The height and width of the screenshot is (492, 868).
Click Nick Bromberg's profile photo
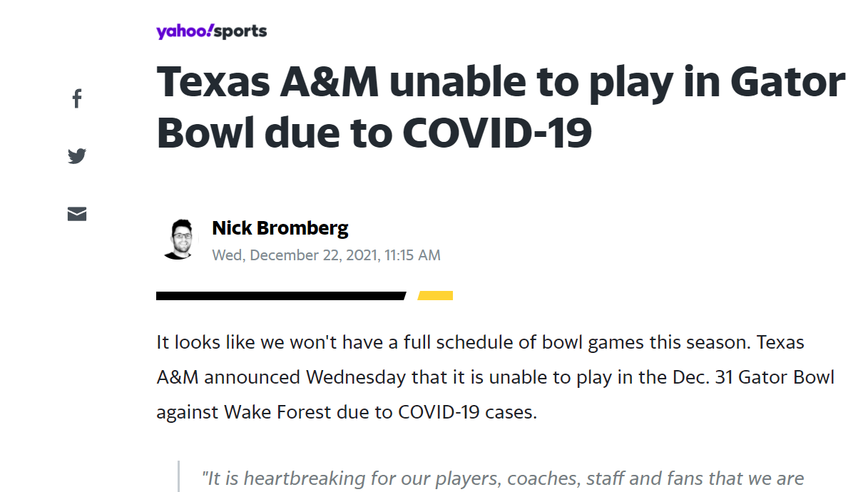pos(177,240)
